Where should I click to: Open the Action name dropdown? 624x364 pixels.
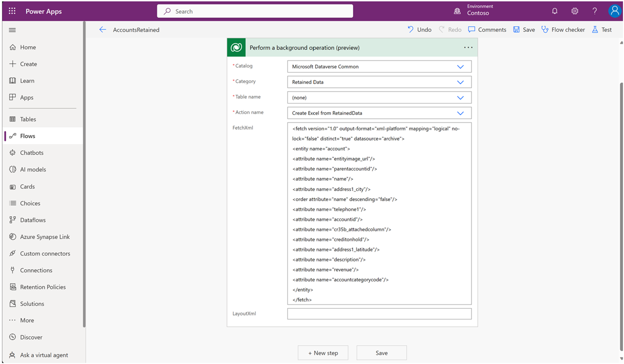(x=460, y=112)
